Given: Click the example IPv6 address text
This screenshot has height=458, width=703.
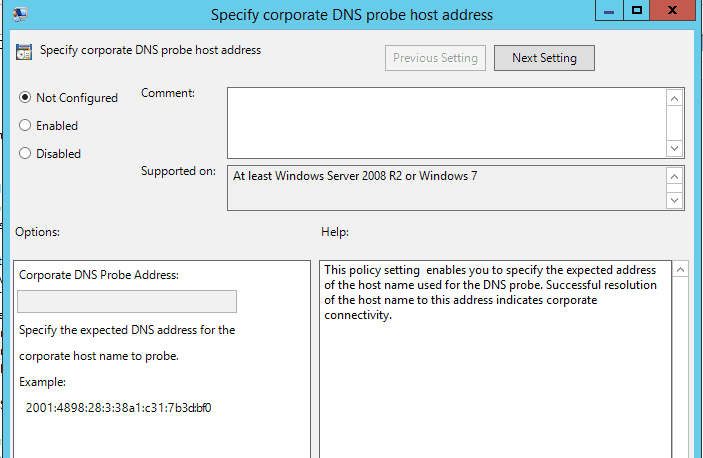Looking at the screenshot, I should 118,408.
